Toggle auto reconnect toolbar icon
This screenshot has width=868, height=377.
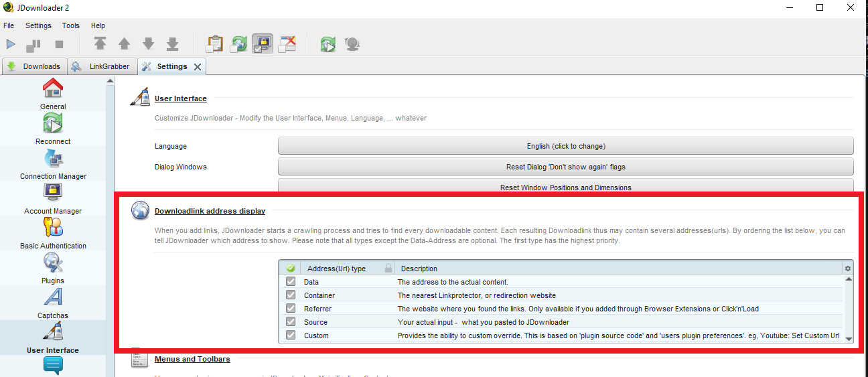coord(239,44)
